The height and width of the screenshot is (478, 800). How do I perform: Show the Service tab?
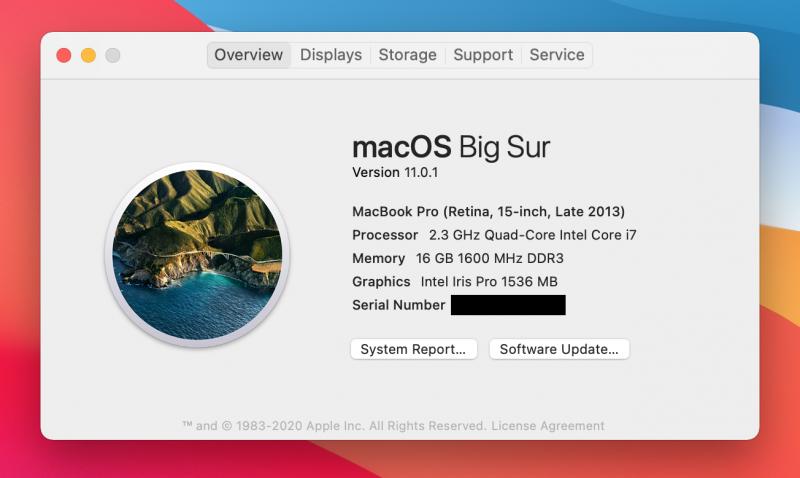tap(557, 55)
